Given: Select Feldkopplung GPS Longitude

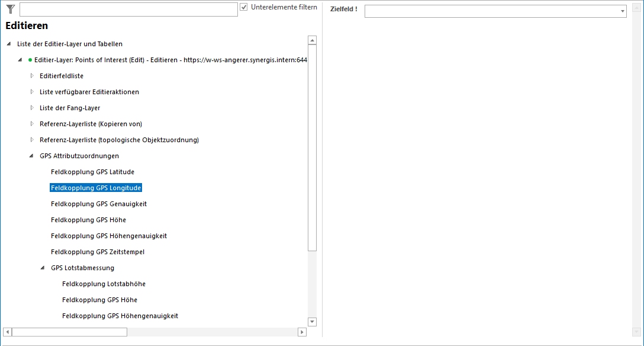Looking at the screenshot, I should [x=96, y=188].
